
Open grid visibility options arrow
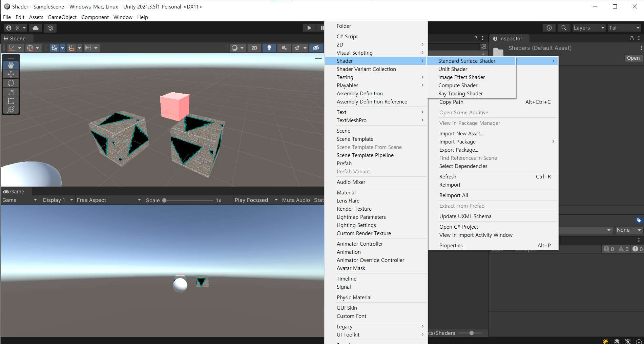[62, 48]
